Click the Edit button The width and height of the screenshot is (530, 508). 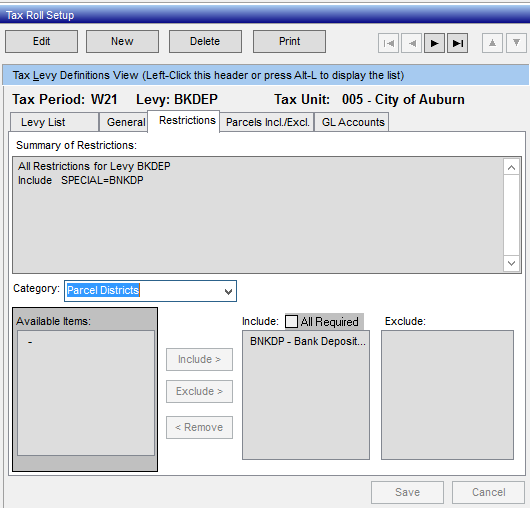(42, 41)
